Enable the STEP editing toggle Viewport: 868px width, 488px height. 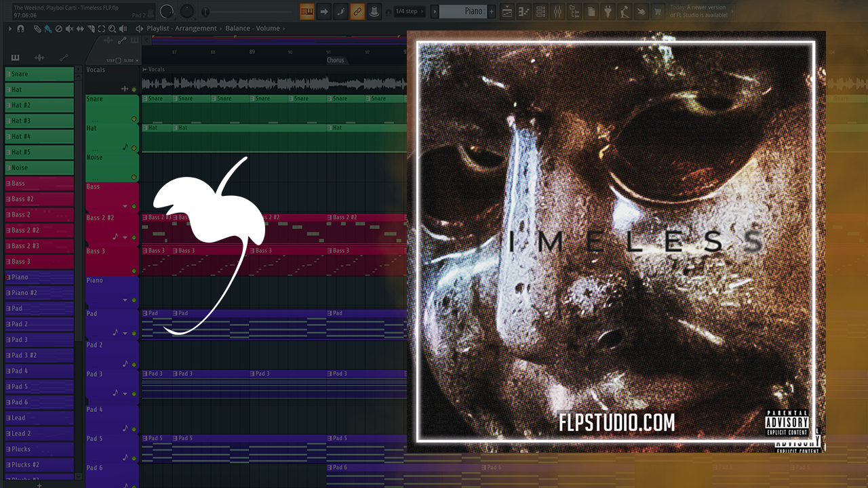pyautogui.click(x=117, y=61)
